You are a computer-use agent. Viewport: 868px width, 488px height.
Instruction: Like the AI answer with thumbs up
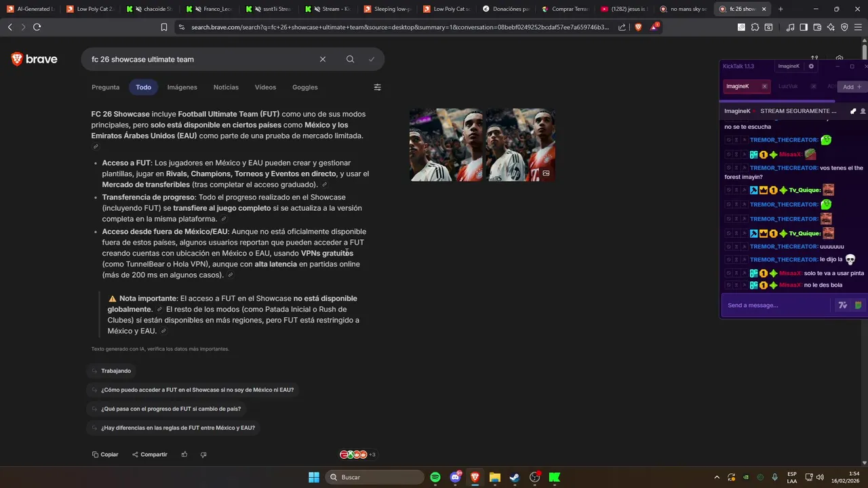[x=184, y=455]
